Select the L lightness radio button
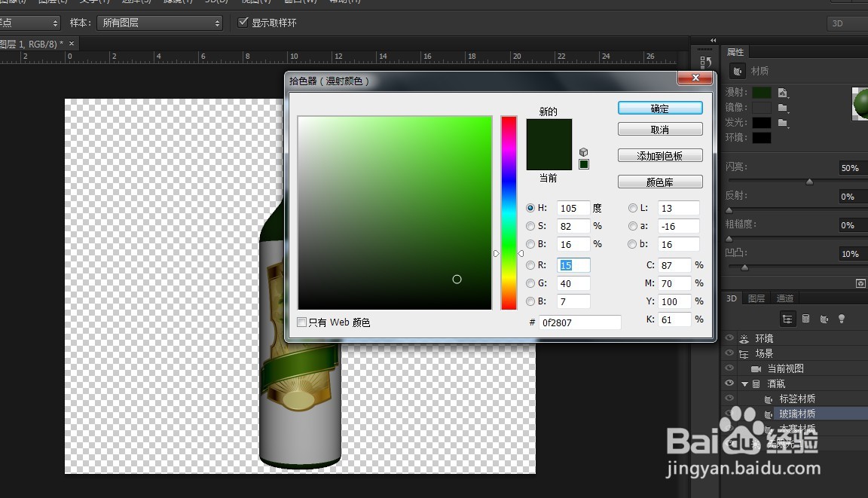 [633, 208]
